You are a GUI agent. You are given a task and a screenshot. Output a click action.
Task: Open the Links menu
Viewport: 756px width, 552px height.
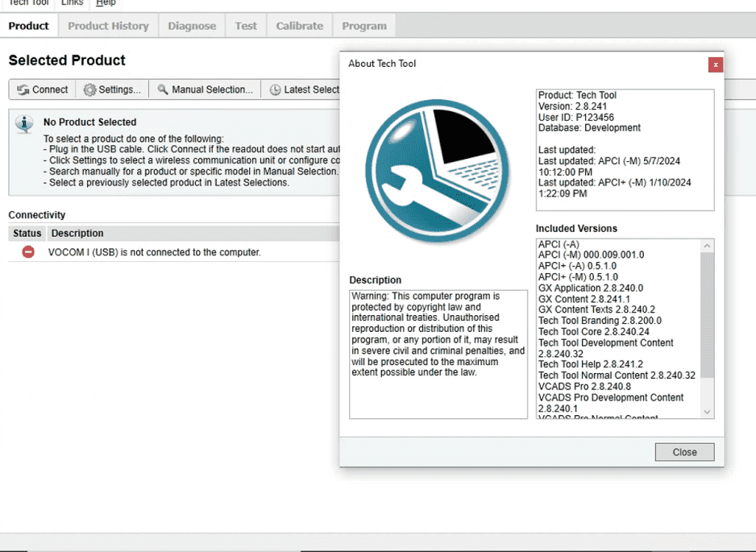pos(73,3)
